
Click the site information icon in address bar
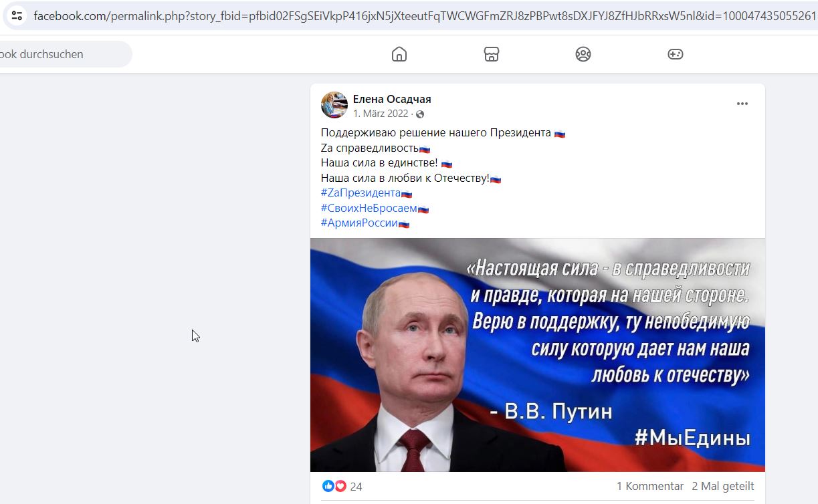click(17, 15)
